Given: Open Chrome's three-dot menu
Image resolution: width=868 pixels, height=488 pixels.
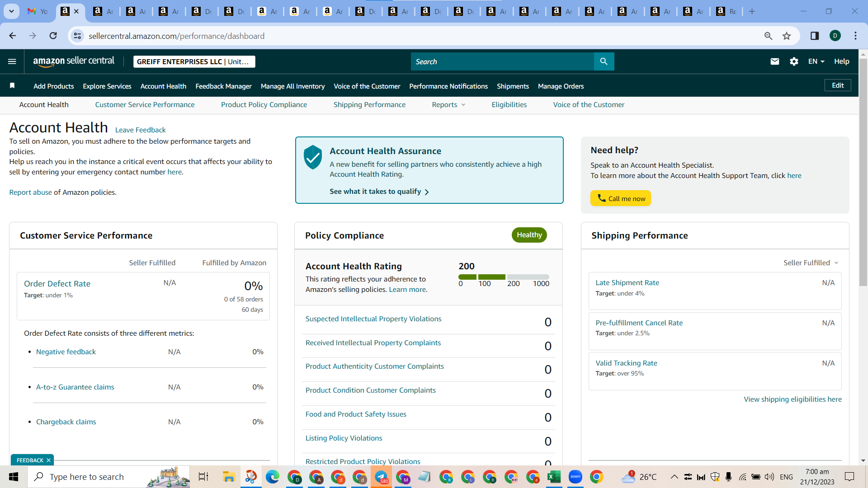Looking at the screenshot, I should click(x=855, y=36).
